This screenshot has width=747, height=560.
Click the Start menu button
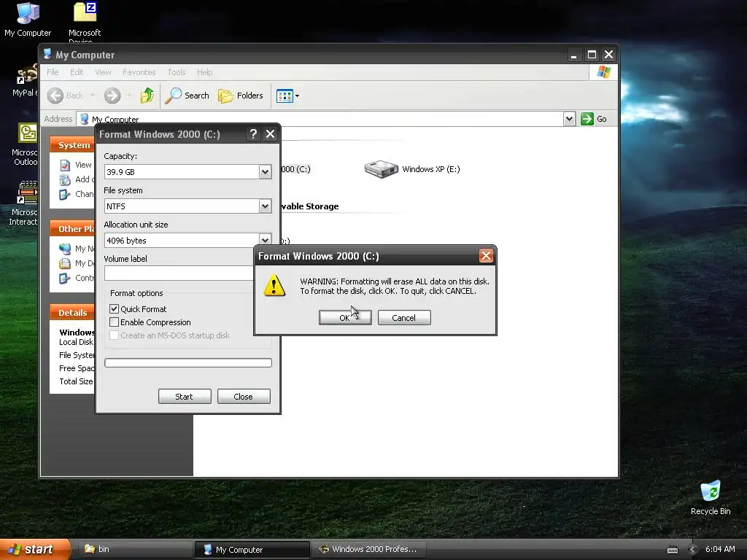click(x=35, y=549)
